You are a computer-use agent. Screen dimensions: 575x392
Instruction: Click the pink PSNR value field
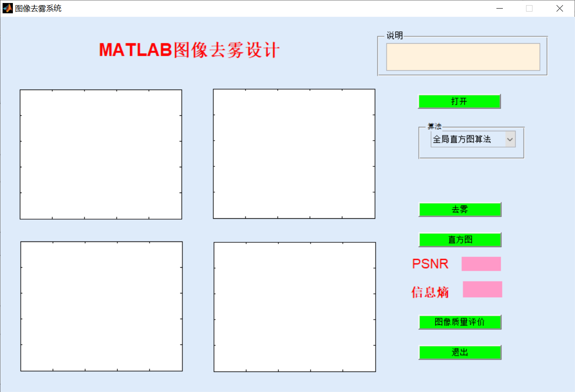481,264
